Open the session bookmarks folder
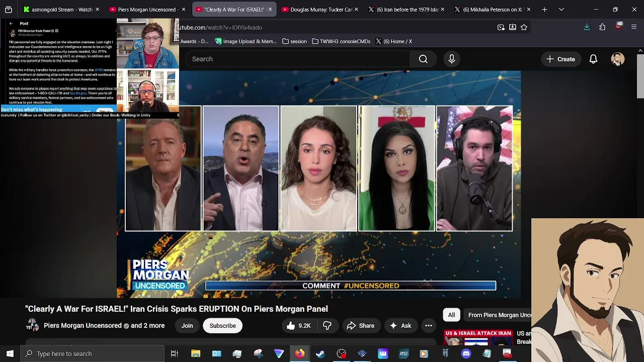Screen dimensions: 644x362 tap(295, 41)
